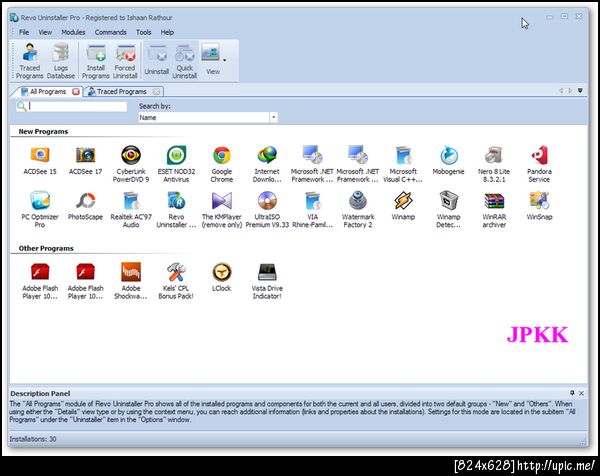Open the File menu
This screenshot has width=600, height=476.
[x=24, y=32]
